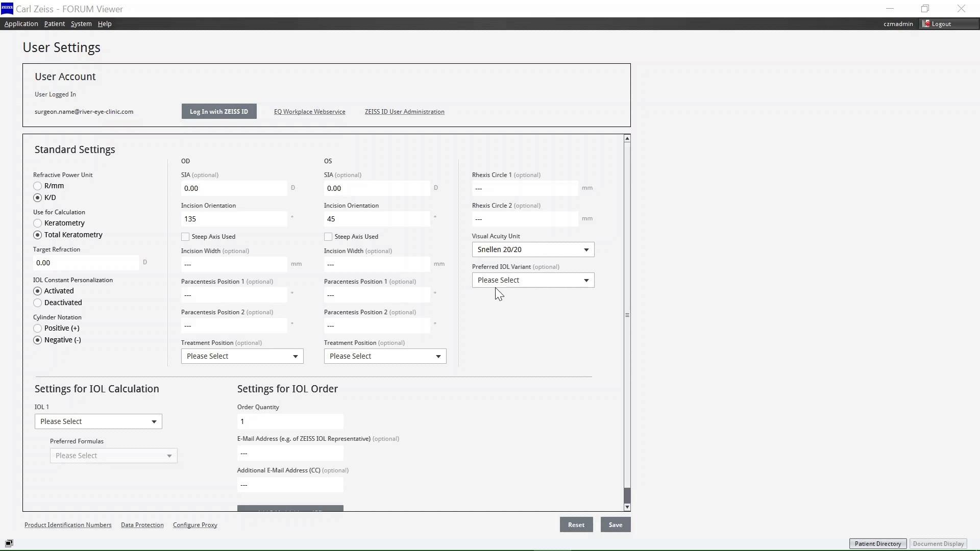Open the Help menu
The width and height of the screenshot is (980, 551).
point(105,24)
